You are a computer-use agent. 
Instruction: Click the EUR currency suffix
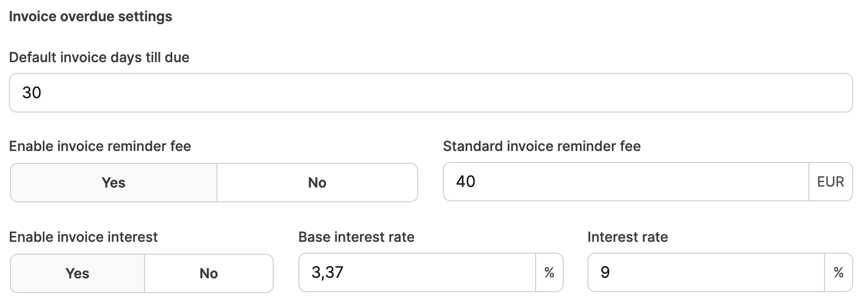click(831, 182)
